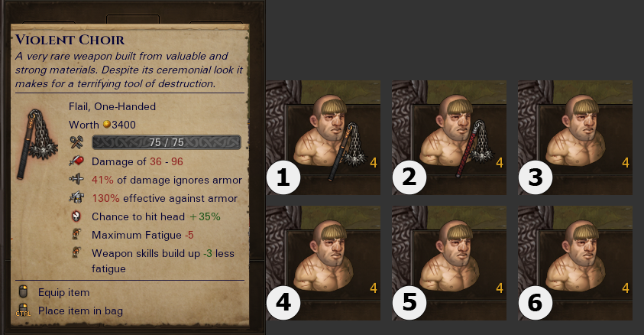Click the effective against armor icon
Image resolution: width=644 pixels, height=335 pixels.
click(76, 198)
